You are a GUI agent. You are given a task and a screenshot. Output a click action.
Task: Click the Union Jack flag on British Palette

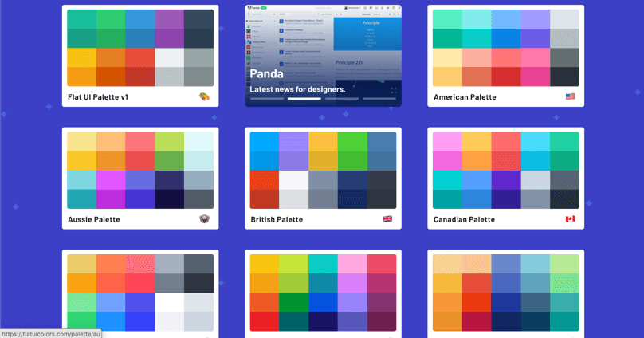[387, 219]
